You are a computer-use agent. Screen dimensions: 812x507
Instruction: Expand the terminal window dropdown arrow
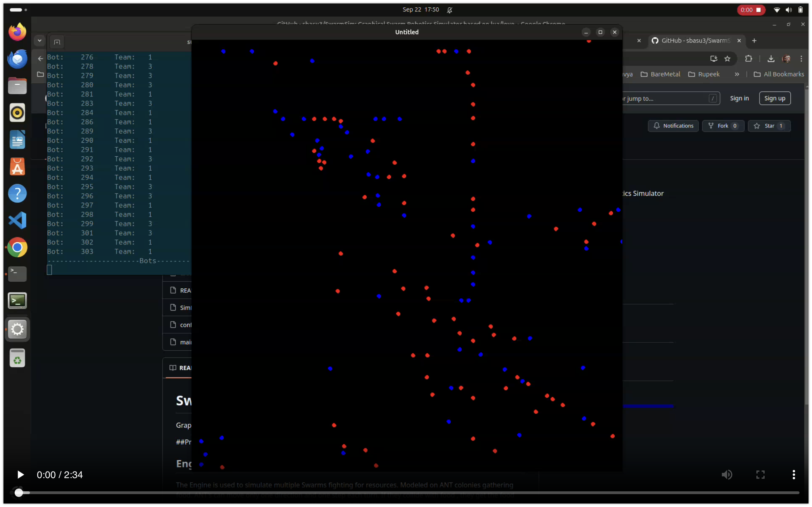coord(40,41)
